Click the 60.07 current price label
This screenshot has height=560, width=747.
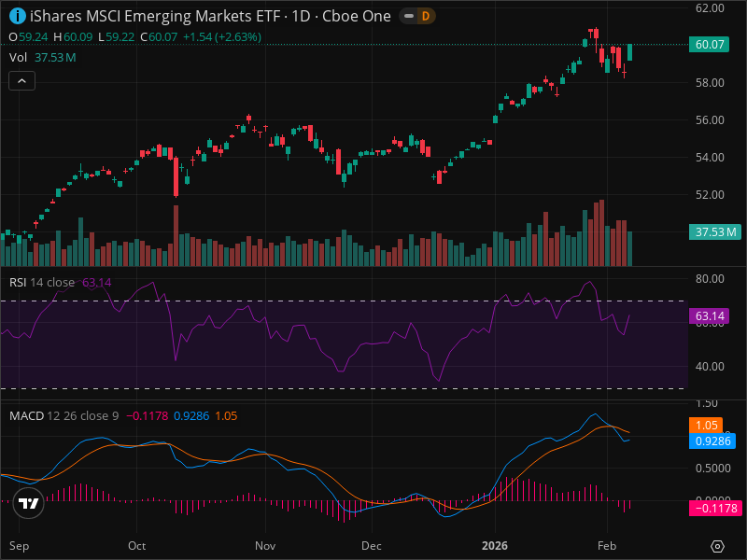(709, 44)
